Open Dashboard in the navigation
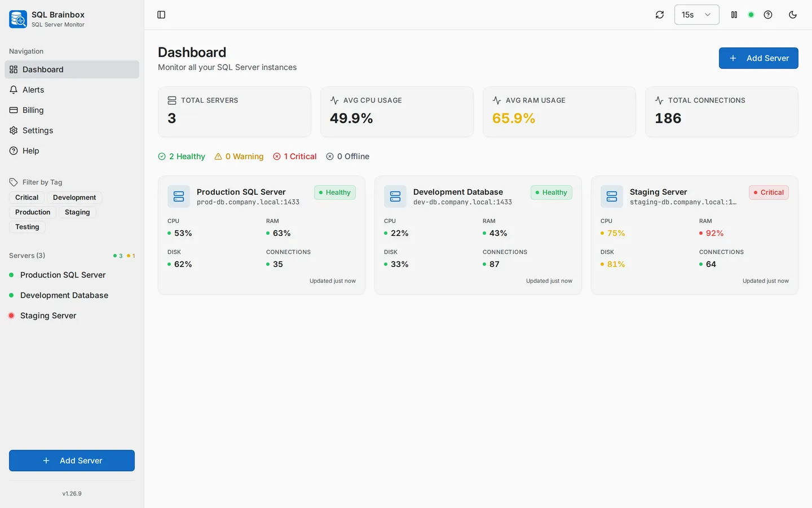The height and width of the screenshot is (508, 812). coord(72,69)
